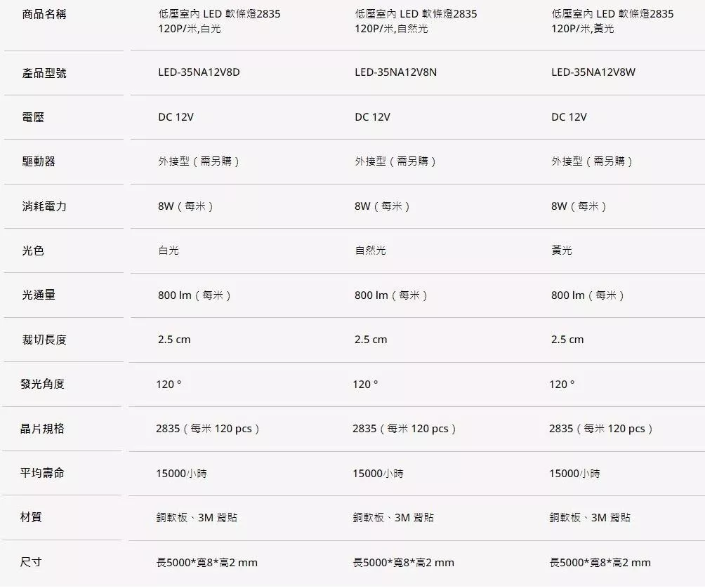Viewport: 705px width, 588px height.
Task: Click the 晶片規格 row label
Action: (42, 429)
